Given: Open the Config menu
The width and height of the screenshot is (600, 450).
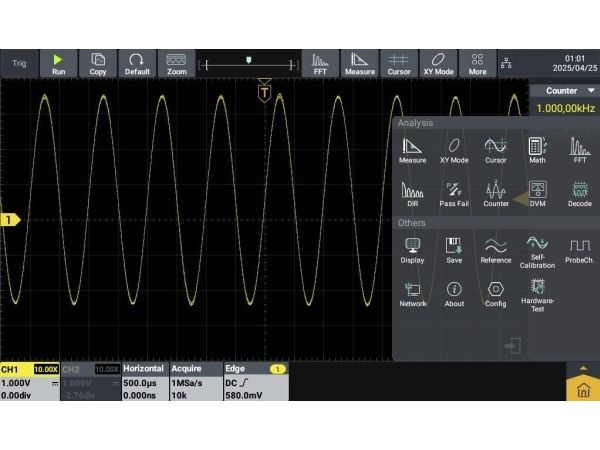Looking at the screenshot, I should [x=496, y=294].
